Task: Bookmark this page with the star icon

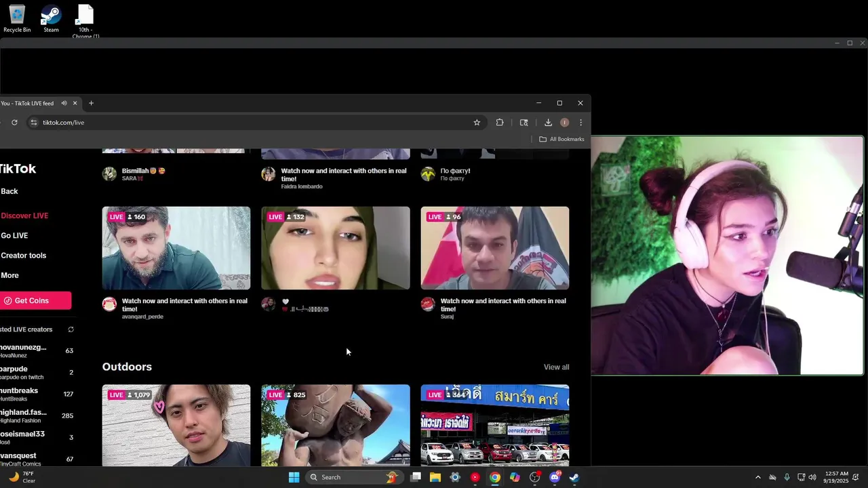Action: 477,123
